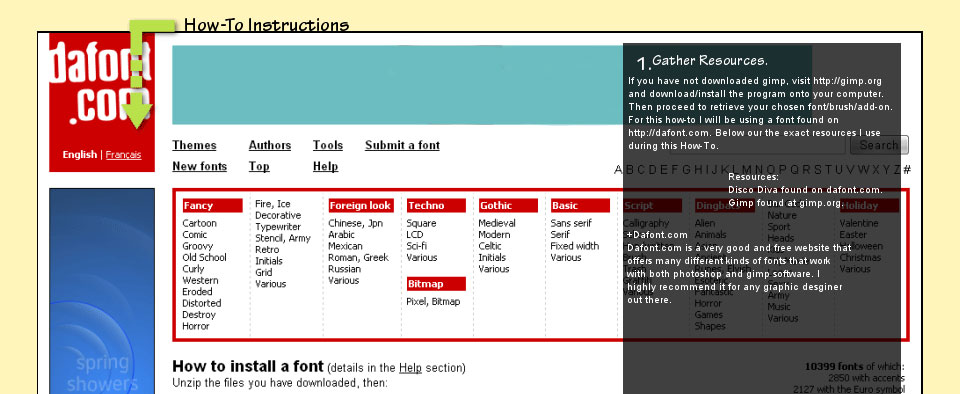Open the Fancy category header

(212, 206)
